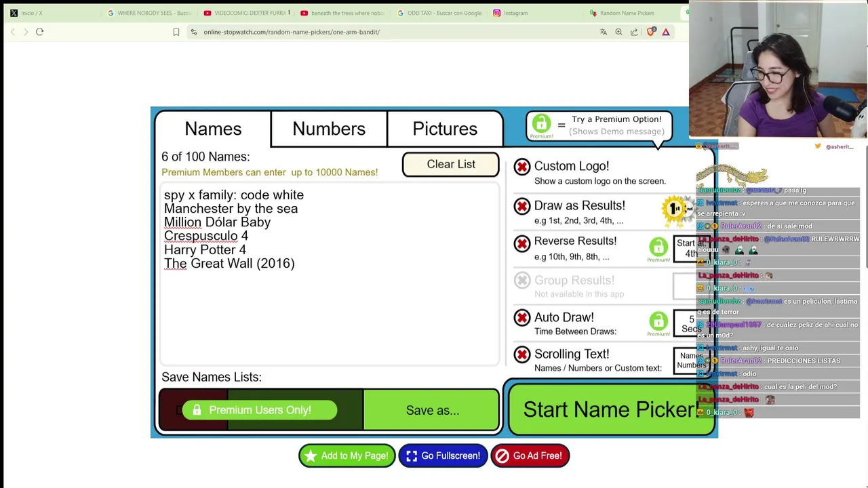The width and height of the screenshot is (868, 488).
Task: Click the premium lock next to Auto Draw
Action: coord(658,321)
